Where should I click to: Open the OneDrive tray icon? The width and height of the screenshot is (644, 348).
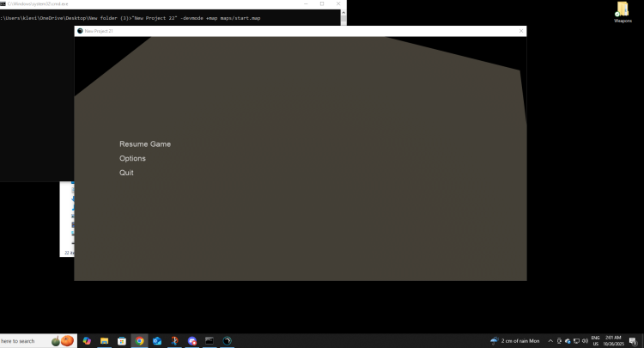pos(568,340)
